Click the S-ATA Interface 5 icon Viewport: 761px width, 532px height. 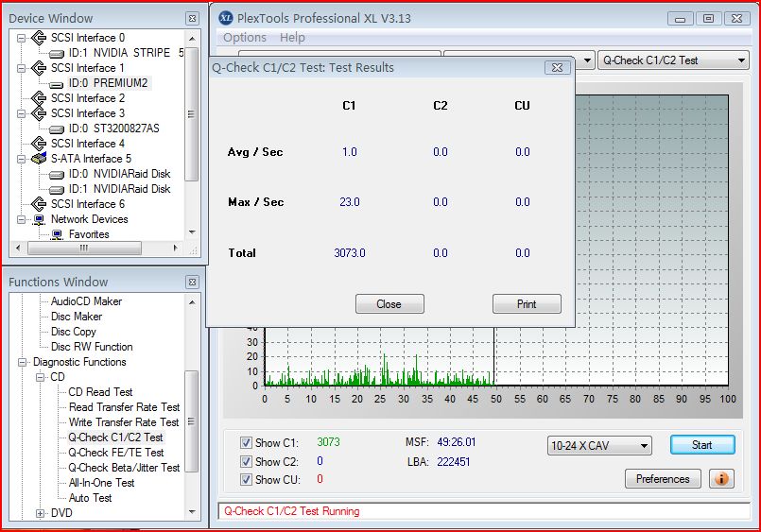pos(39,159)
